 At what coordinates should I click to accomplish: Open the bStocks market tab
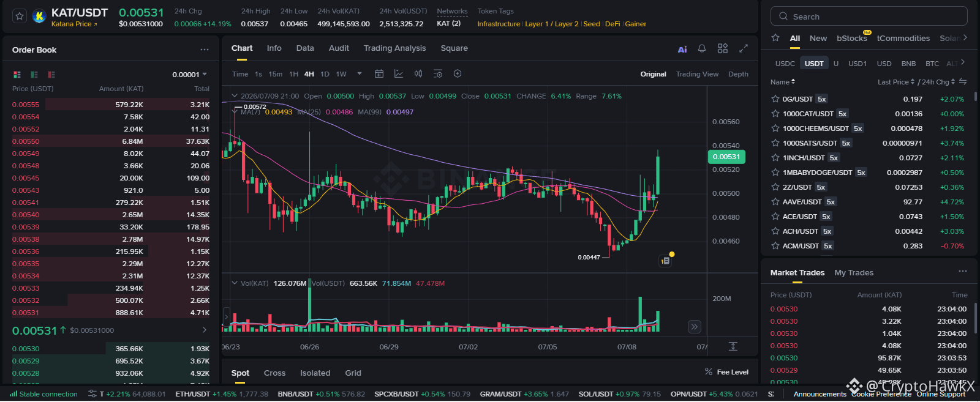pyautogui.click(x=852, y=38)
